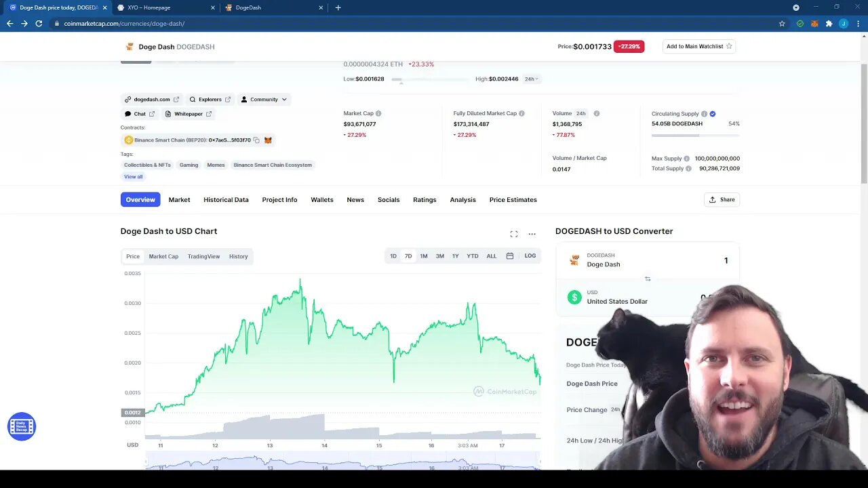The image size is (868, 488).
Task: Click the chart timeline range selector strip
Action: (x=342, y=462)
